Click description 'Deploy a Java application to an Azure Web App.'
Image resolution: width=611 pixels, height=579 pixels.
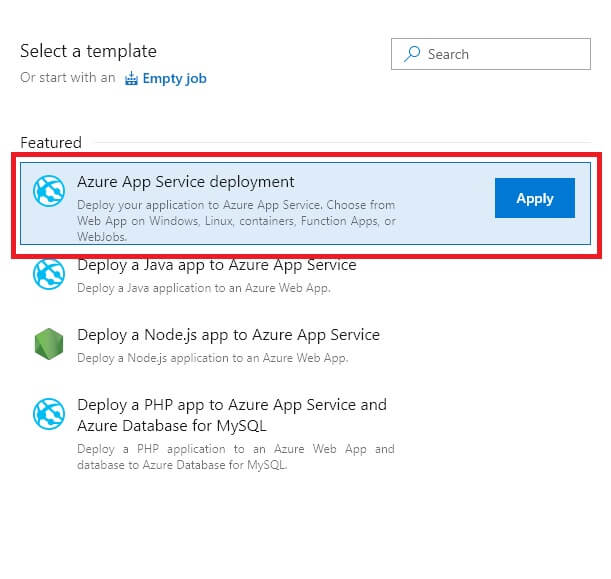pyautogui.click(x=204, y=288)
